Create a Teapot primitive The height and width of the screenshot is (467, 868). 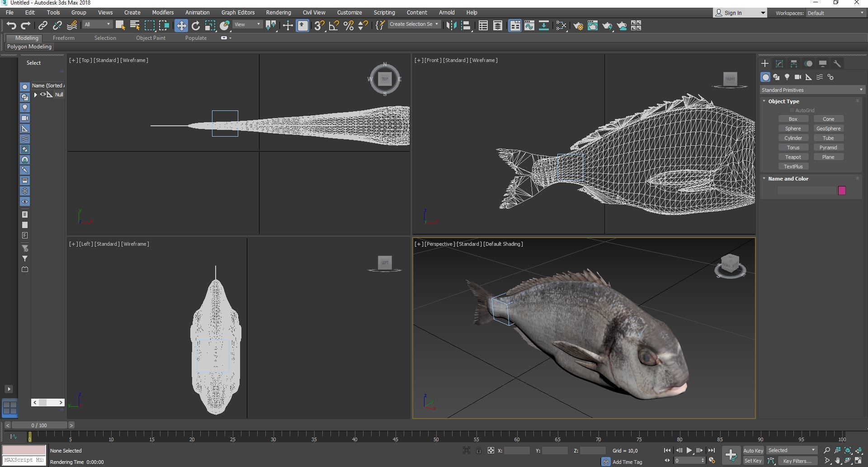pos(793,157)
